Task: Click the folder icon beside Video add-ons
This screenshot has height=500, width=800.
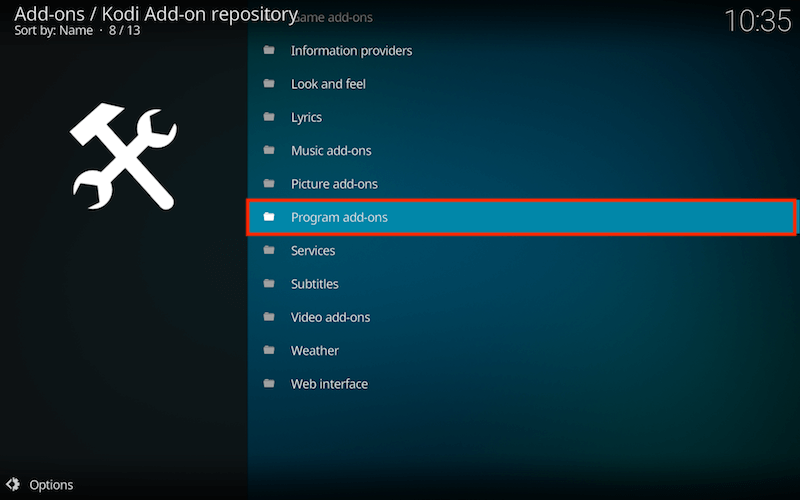Action: 269,317
